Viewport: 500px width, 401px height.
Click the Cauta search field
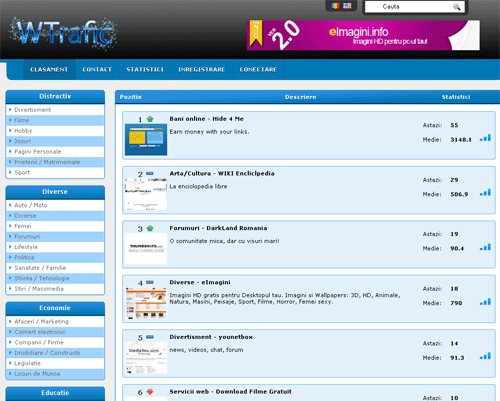415,7
